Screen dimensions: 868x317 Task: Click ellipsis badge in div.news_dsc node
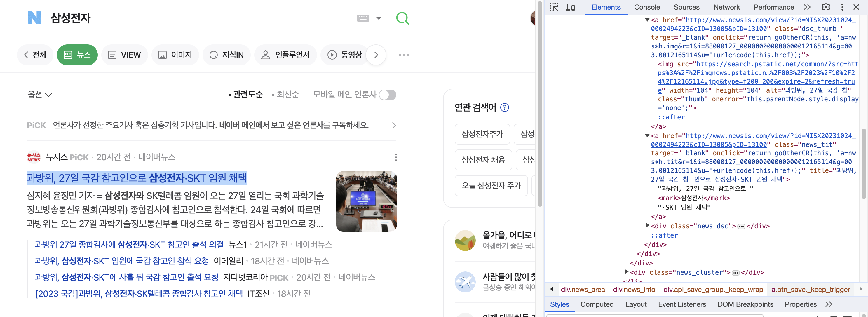point(741,227)
